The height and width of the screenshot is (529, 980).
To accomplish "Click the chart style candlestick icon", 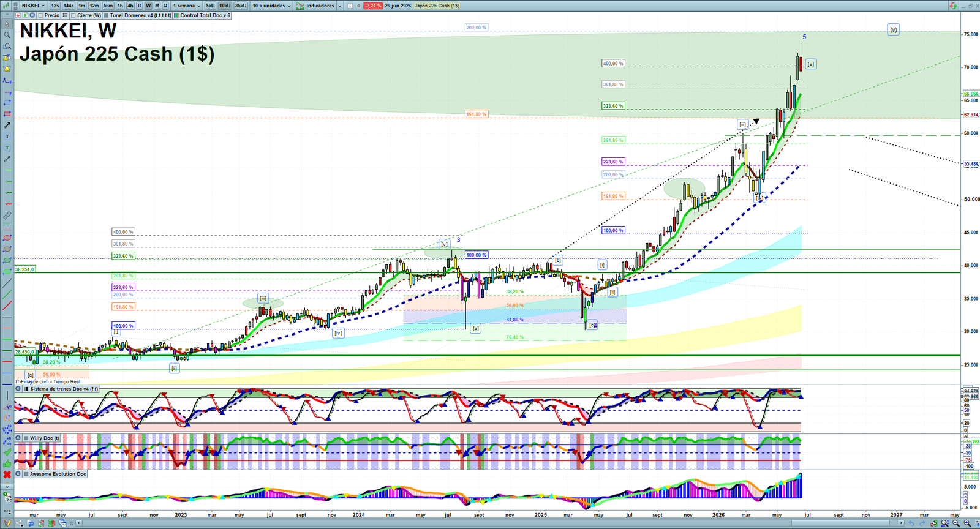I will 6,6.
